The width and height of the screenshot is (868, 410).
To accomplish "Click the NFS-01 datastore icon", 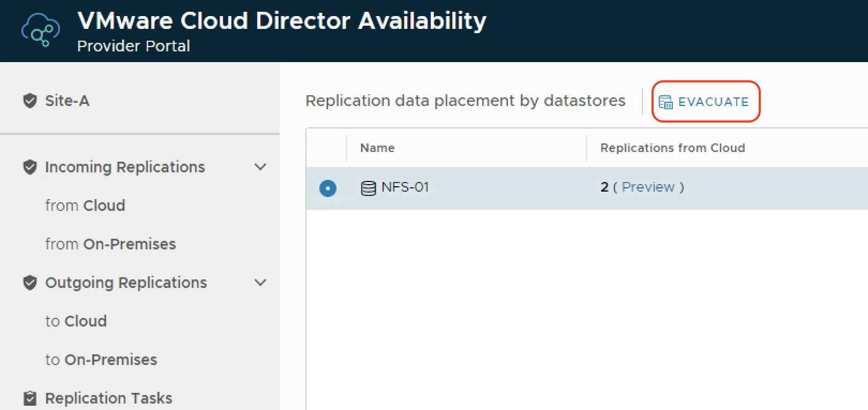I will click(368, 188).
